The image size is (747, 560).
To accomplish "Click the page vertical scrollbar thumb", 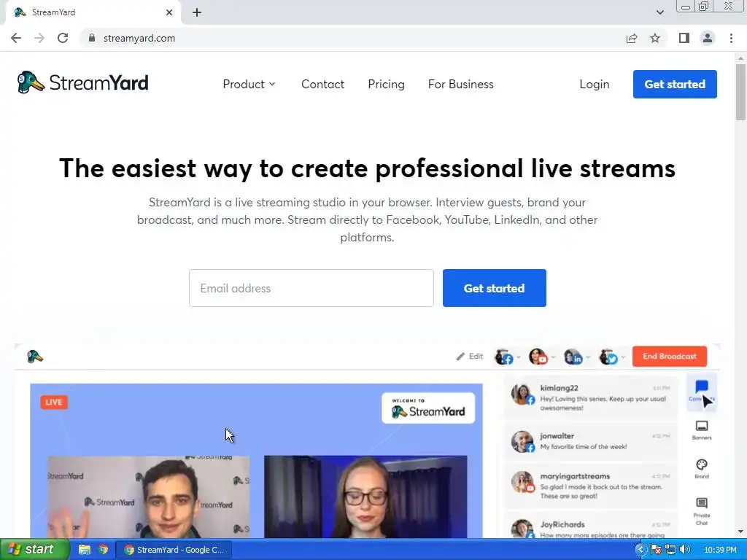I will pos(740,92).
